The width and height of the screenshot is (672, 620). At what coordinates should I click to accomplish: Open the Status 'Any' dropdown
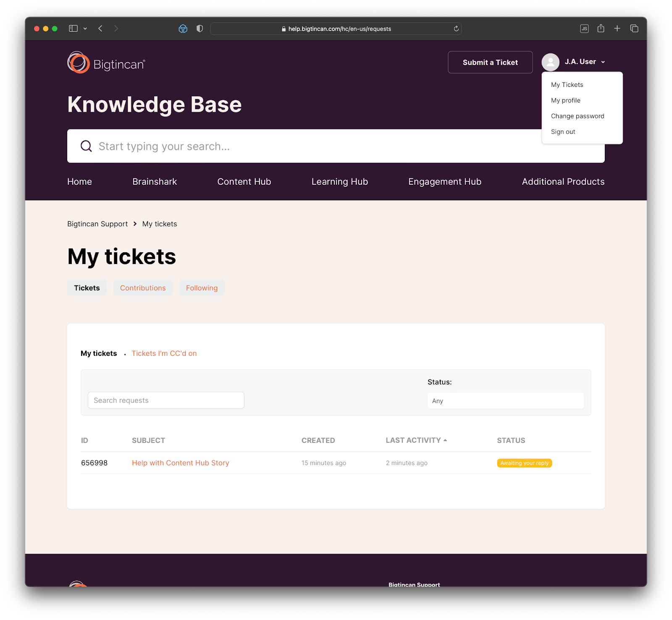(506, 401)
